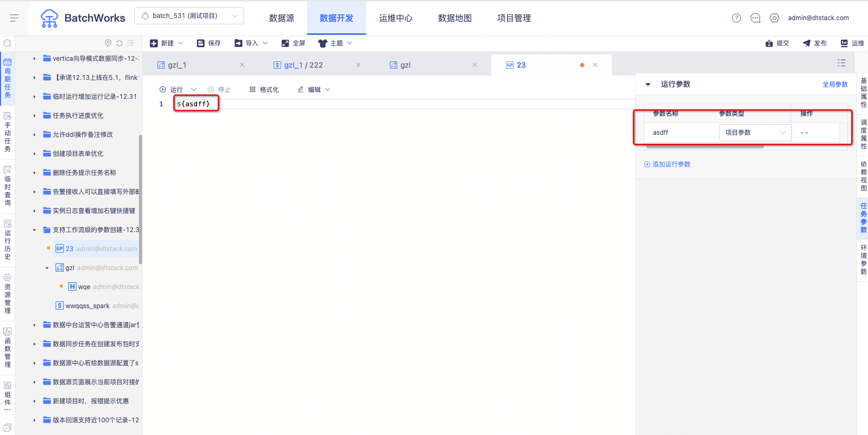Open the 导入 dropdown menu

(x=251, y=43)
